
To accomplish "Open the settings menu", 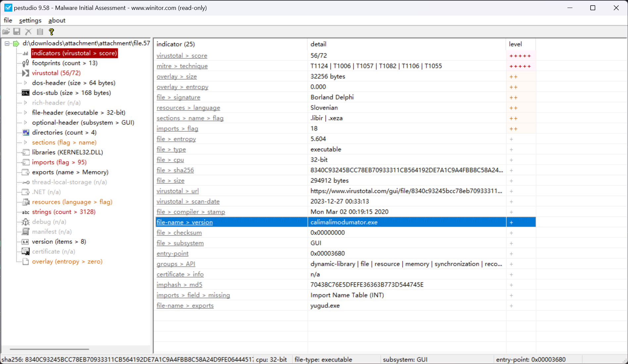I will point(30,20).
